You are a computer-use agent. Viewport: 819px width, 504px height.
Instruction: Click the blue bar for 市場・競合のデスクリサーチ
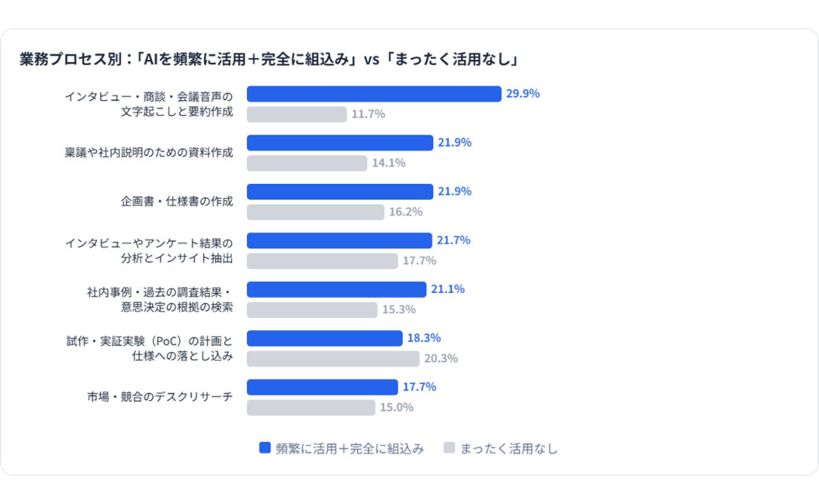[323, 387]
